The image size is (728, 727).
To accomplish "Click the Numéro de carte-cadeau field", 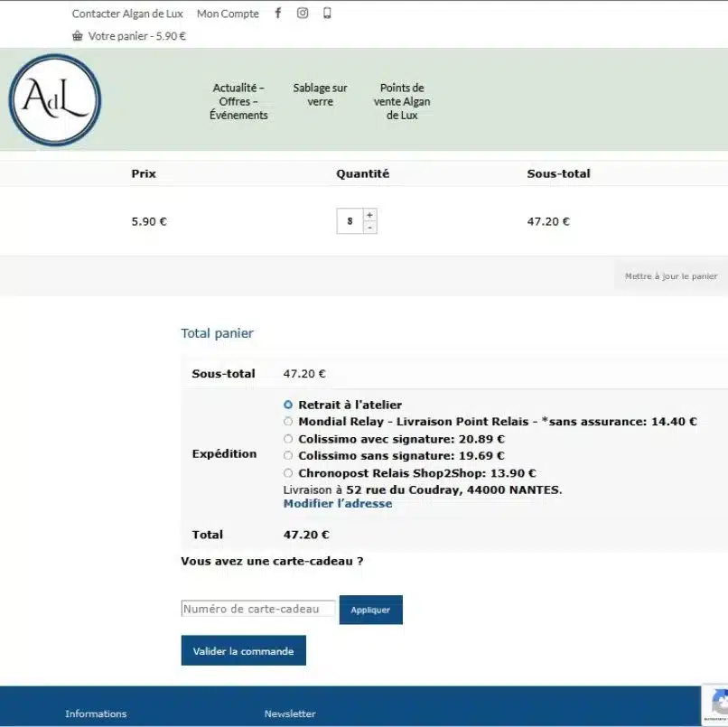I will pyautogui.click(x=258, y=610).
